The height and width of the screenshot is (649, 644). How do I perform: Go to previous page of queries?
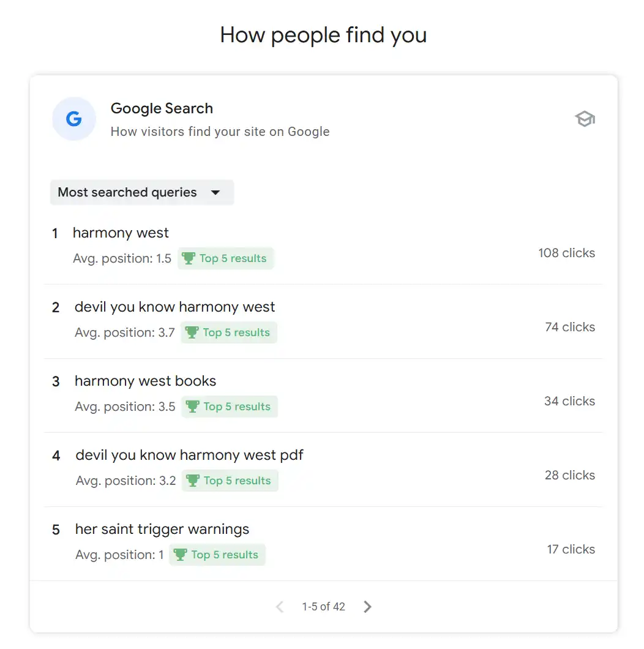(x=280, y=607)
